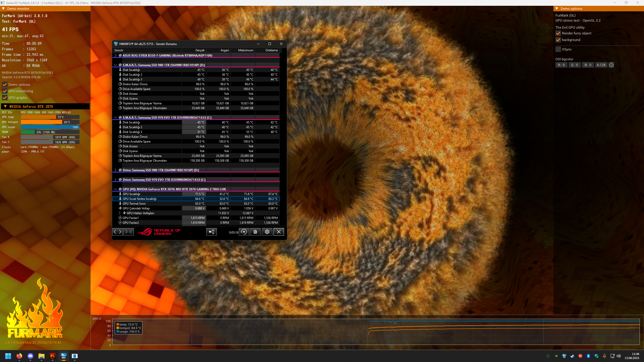This screenshot has width=644, height=362.
Task: Select the GPU Termal Sınırı row
Action: pyautogui.click(x=196, y=203)
